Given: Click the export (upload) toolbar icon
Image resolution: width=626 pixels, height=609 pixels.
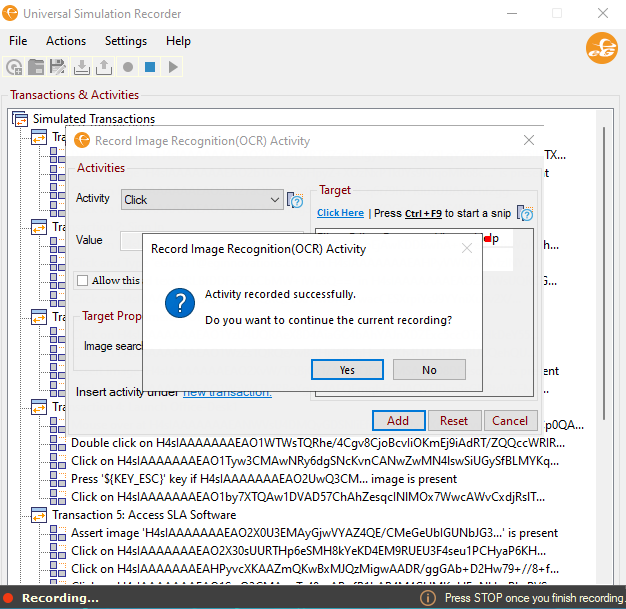Looking at the screenshot, I should tap(104, 67).
